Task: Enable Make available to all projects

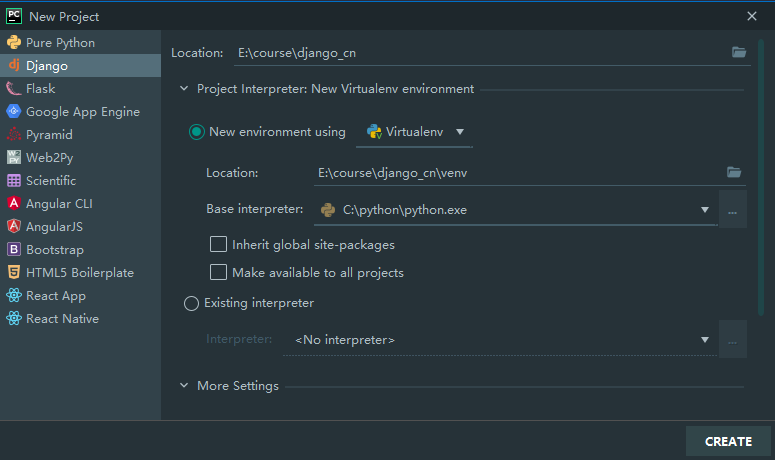Action: 218,272
